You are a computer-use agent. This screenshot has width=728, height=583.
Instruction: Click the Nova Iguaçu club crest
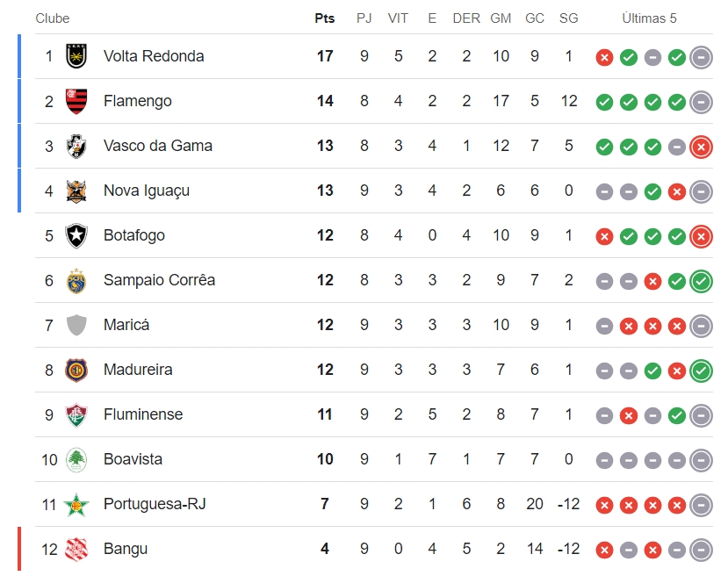(x=76, y=191)
